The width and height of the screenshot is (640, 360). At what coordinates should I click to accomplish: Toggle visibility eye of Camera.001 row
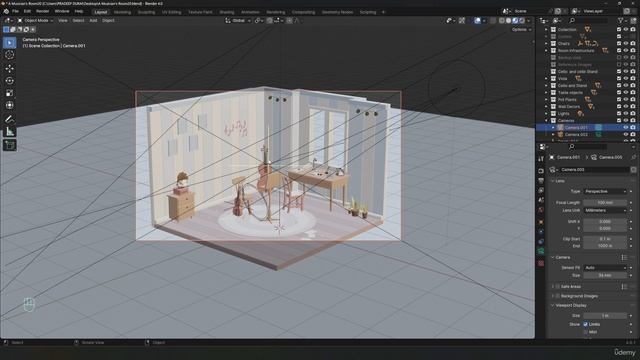(x=626, y=127)
